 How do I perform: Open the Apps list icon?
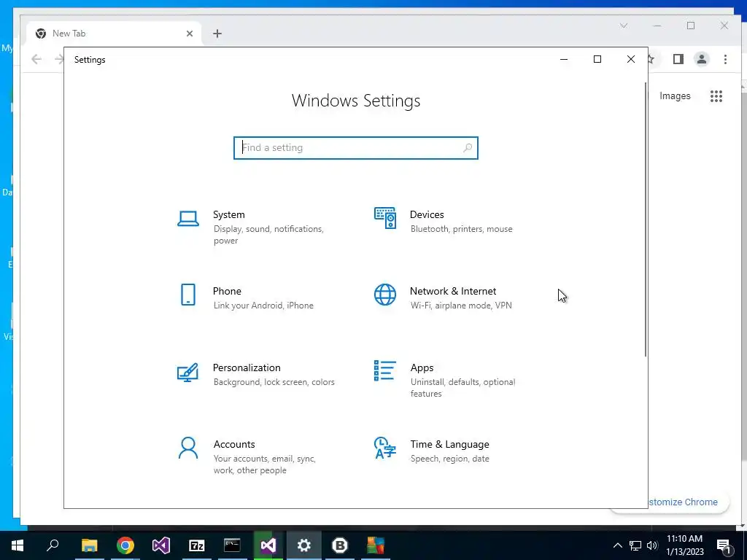385,370
